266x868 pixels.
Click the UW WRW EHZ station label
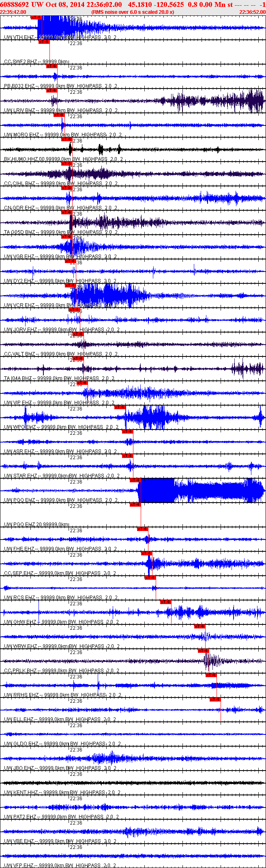pyautogui.click(x=62, y=646)
